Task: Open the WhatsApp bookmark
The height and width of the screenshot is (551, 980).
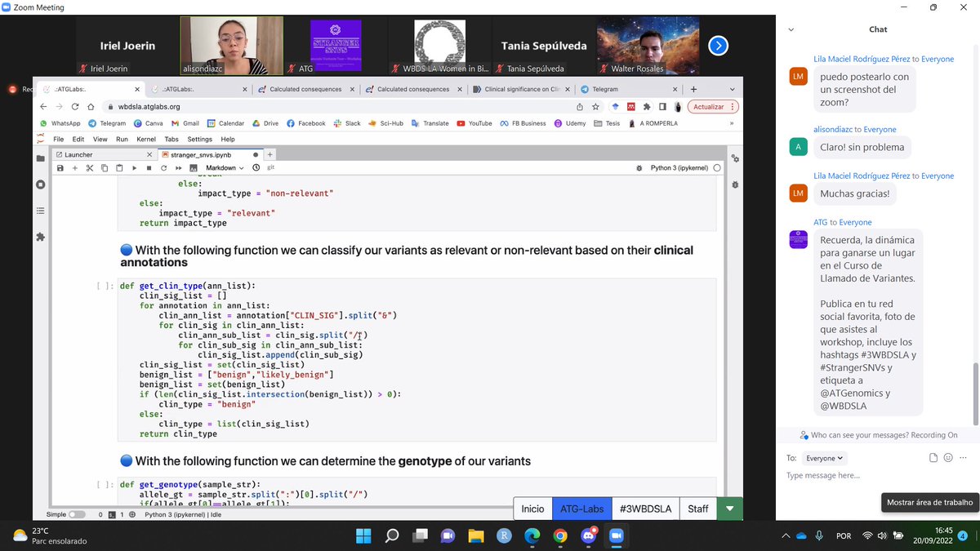Action: (60, 123)
